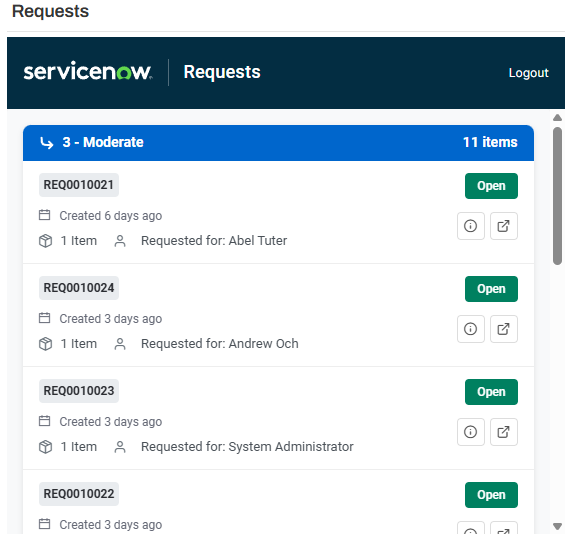
Task: Open info details for REQ0010021
Action: (x=471, y=226)
